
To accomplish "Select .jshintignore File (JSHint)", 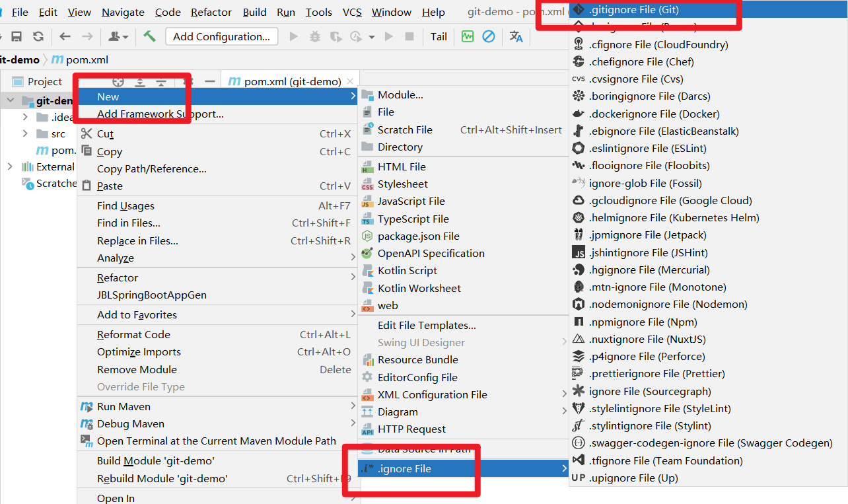I will click(707, 252).
